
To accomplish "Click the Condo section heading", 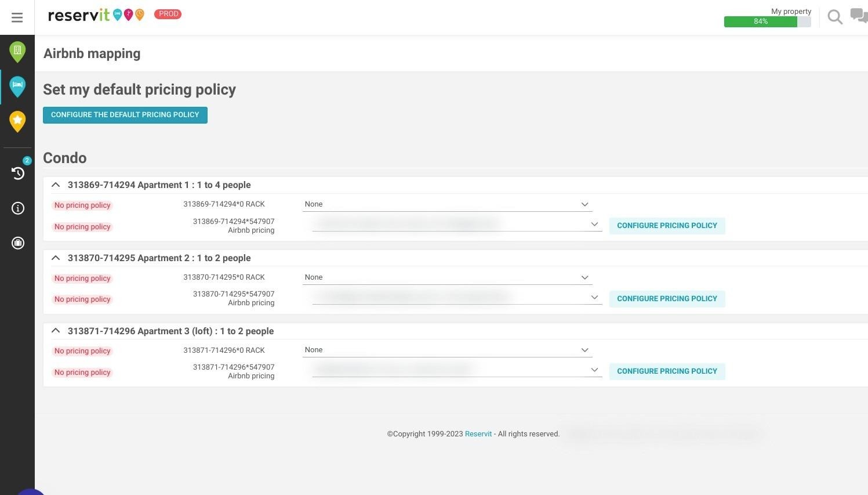I will (65, 158).
